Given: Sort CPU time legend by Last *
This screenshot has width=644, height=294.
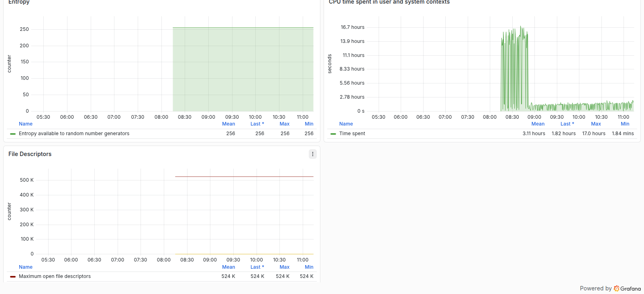Looking at the screenshot, I should [x=567, y=124].
